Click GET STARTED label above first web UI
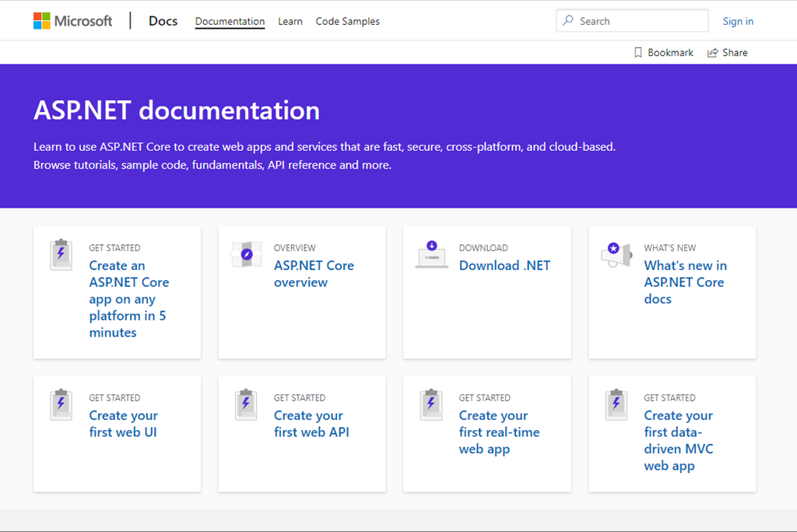The height and width of the screenshot is (532, 797). (x=115, y=398)
